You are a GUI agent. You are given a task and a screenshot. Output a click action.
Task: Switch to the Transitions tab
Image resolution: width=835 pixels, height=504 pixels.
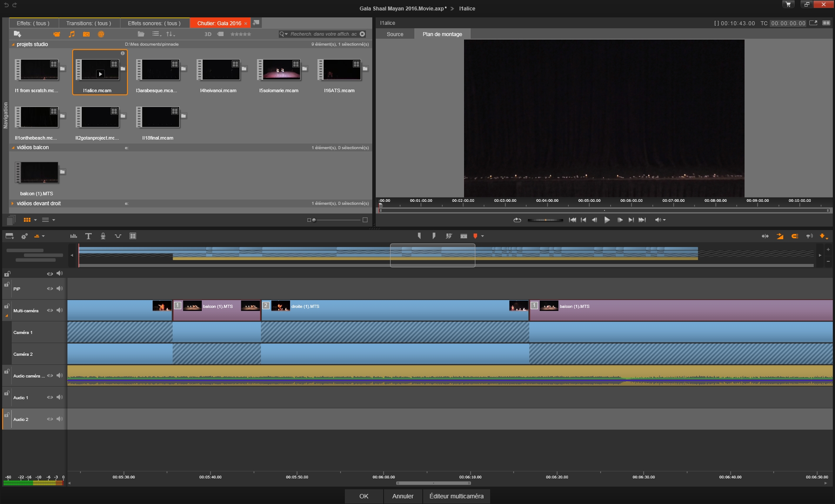(89, 23)
